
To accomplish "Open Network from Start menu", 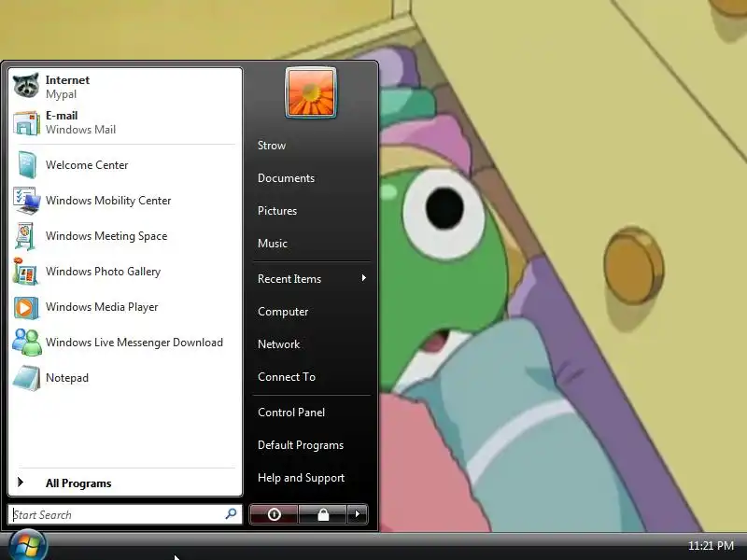I will click(x=278, y=344).
